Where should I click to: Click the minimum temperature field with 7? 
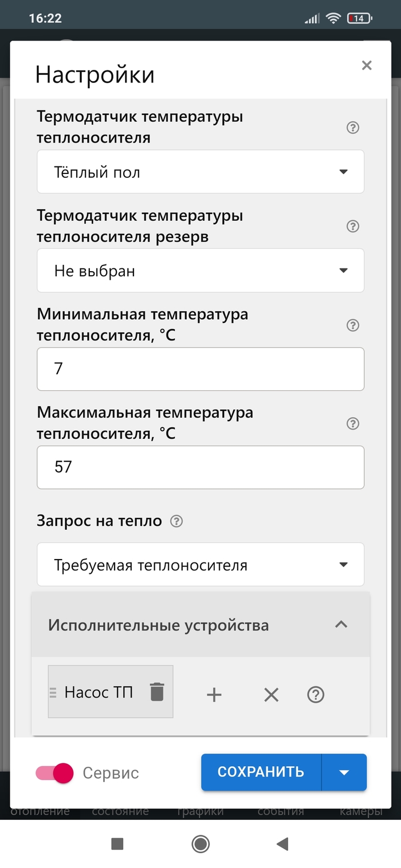(x=200, y=369)
